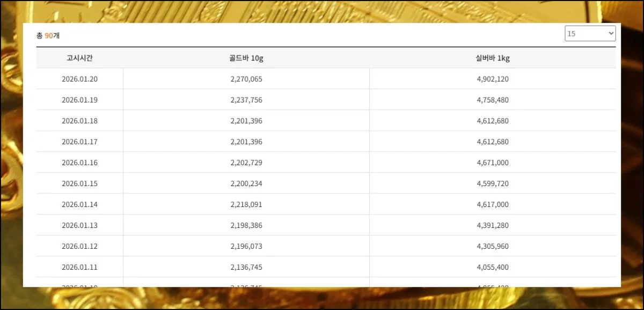
Task: Click gold price 2,202,729
Action: point(246,163)
